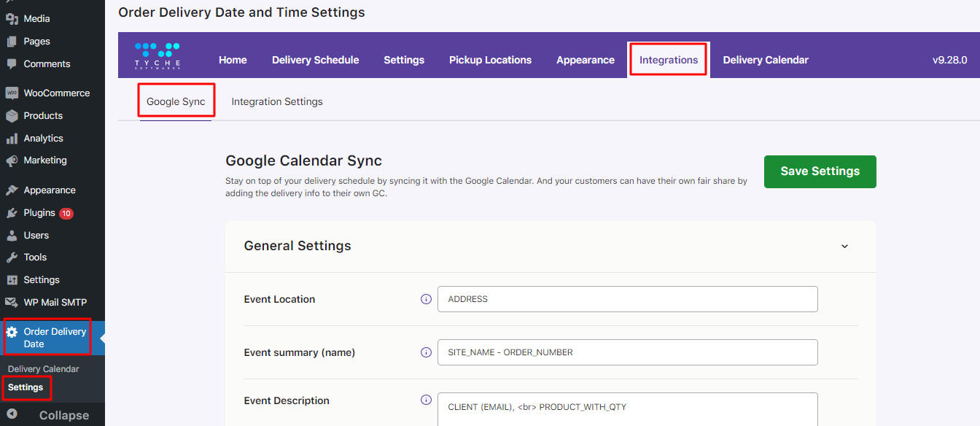Viewport: 980px width, 426px height.
Task: Open Marketing in the sidebar
Action: pos(45,160)
